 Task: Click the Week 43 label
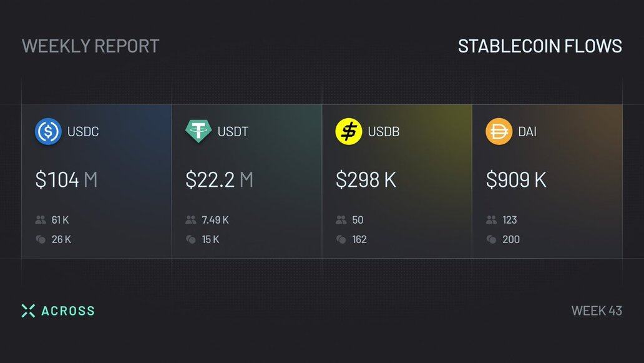(597, 311)
